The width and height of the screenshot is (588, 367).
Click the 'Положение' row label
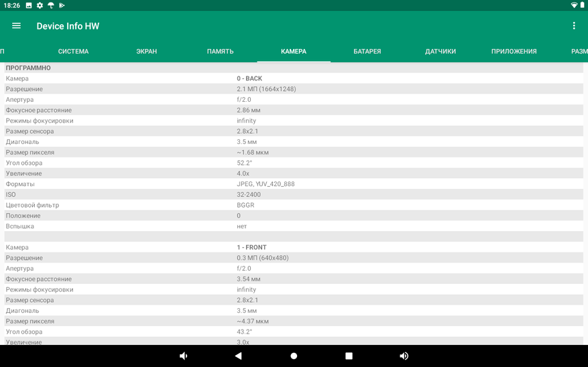click(x=23, y=216)
